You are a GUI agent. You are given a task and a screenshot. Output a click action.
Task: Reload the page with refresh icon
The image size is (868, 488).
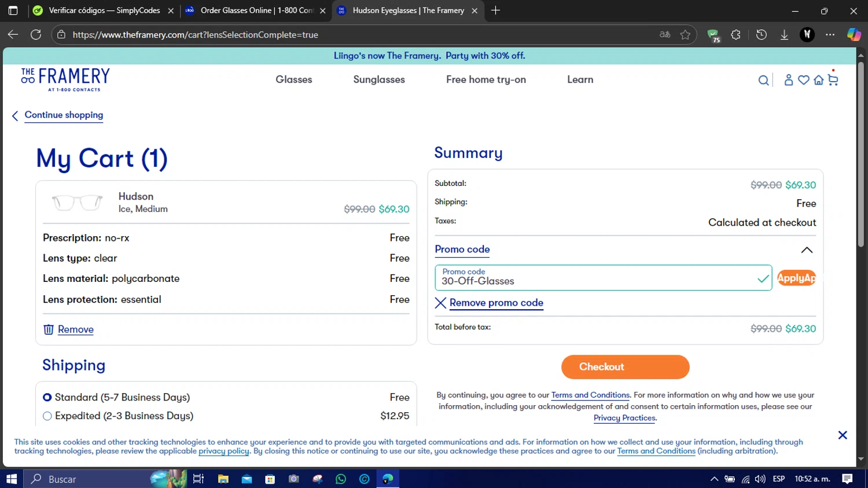click(36, 35)
